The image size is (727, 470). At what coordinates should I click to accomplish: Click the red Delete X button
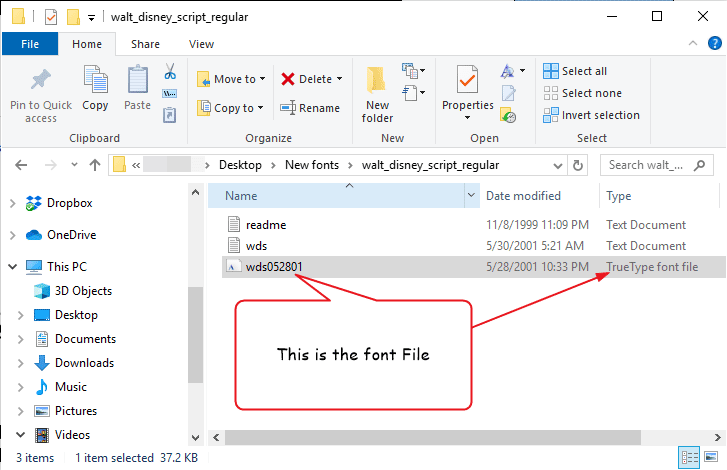288,79
